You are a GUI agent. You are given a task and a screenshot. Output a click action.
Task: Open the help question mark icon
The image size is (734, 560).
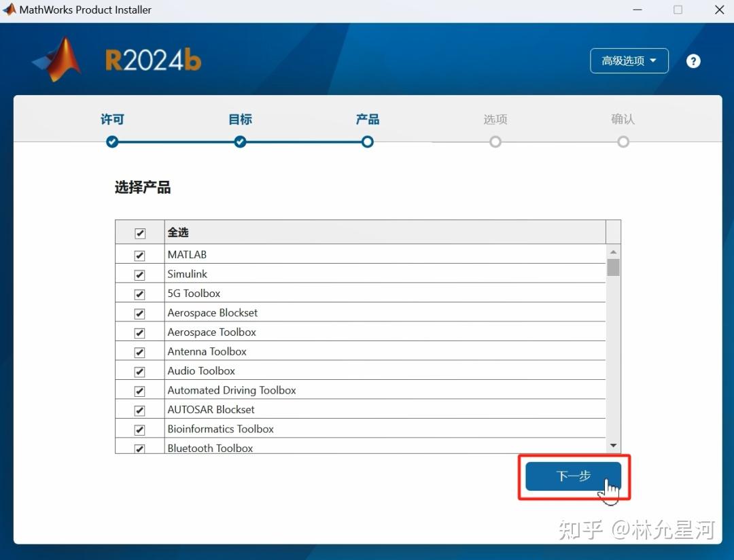[x=693, y=60]
